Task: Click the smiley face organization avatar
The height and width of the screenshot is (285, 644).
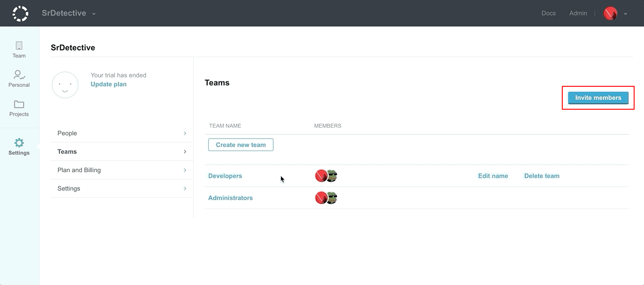Action: pos(65,85)
